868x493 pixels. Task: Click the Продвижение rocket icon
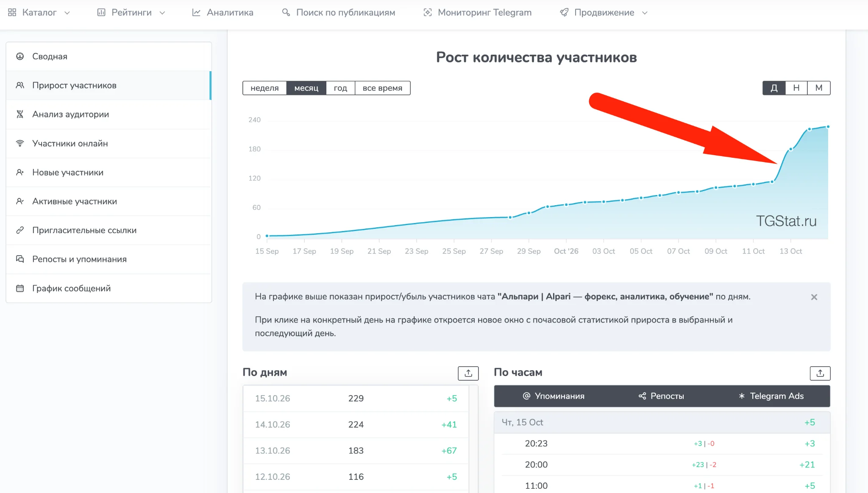point(564,13)
